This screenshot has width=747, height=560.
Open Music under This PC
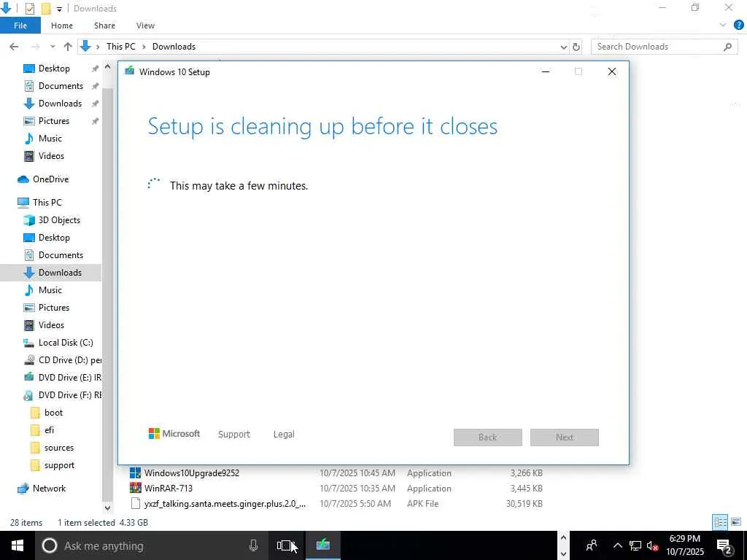(50, 290)
